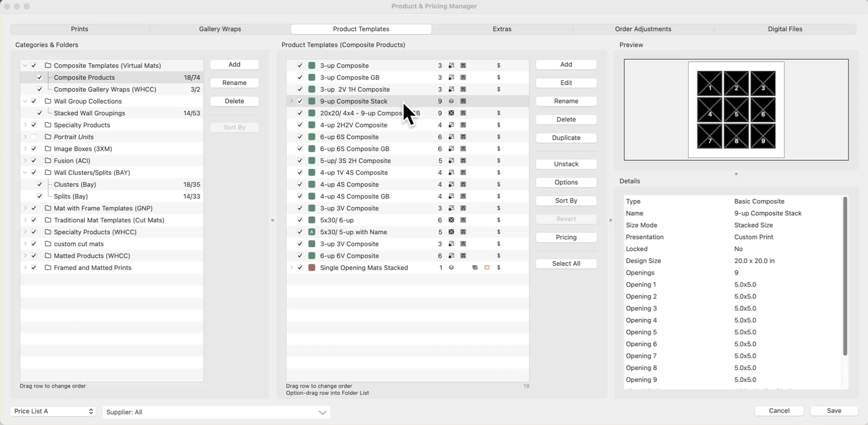Click opening 5 in the preview thumbnail

[736, 110]
